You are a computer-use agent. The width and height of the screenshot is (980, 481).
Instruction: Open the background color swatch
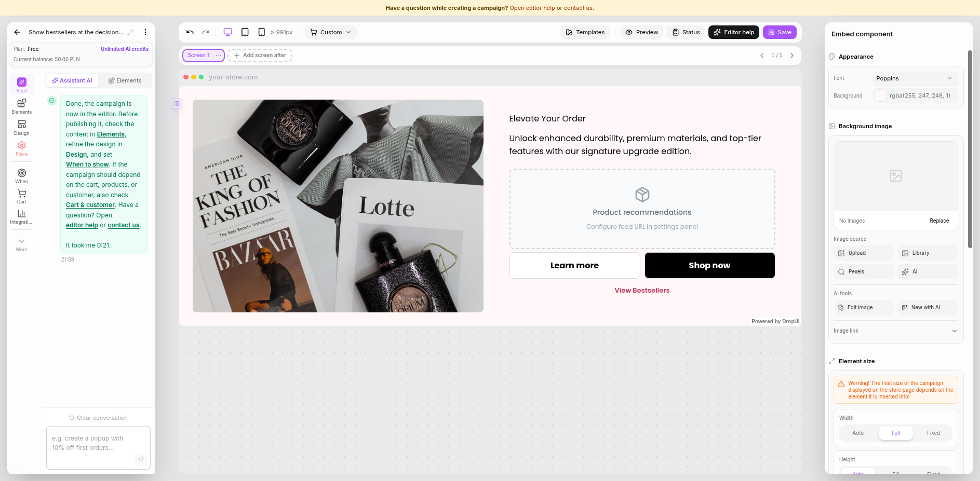click(x=880, y=95)
